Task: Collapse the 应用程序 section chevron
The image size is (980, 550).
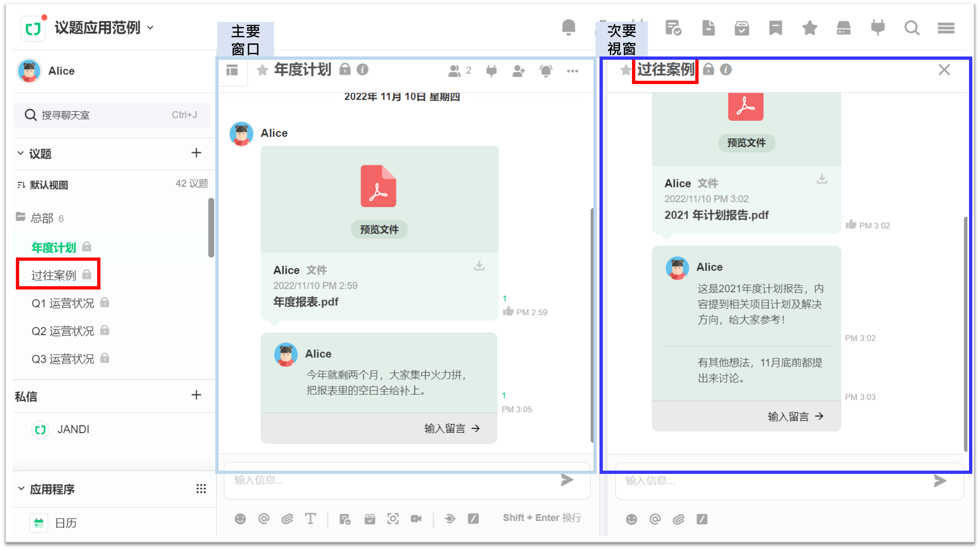Action: tap(21, 488)
